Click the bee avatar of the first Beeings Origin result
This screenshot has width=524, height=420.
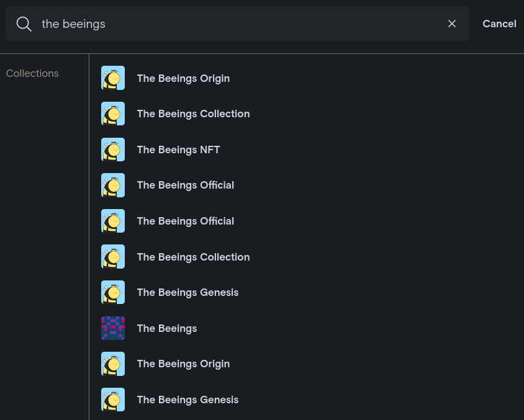click(x=113, y=78)
